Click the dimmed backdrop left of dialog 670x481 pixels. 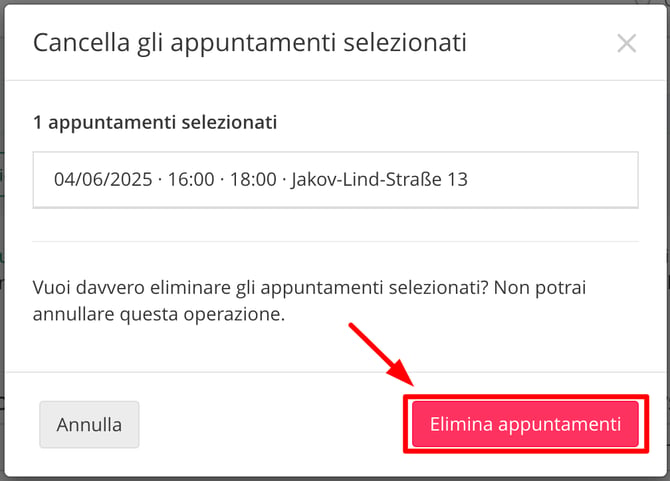[x=2, y=239]
